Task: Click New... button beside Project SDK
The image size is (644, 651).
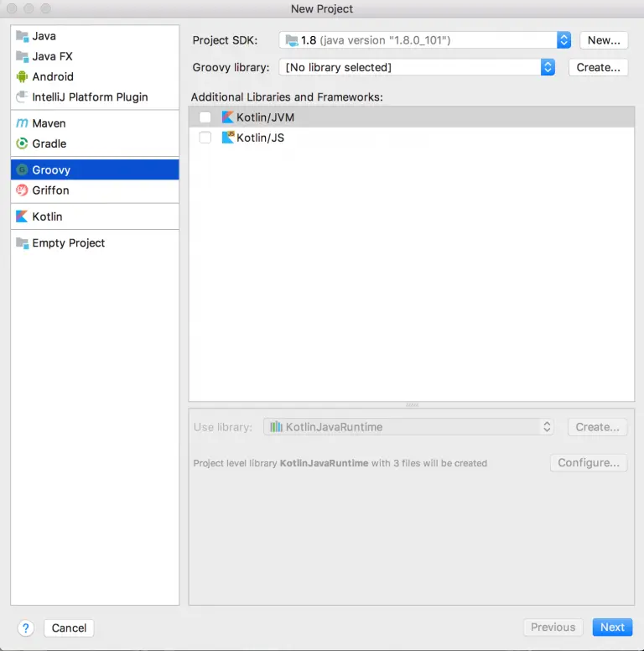Action: pos(604,40)
